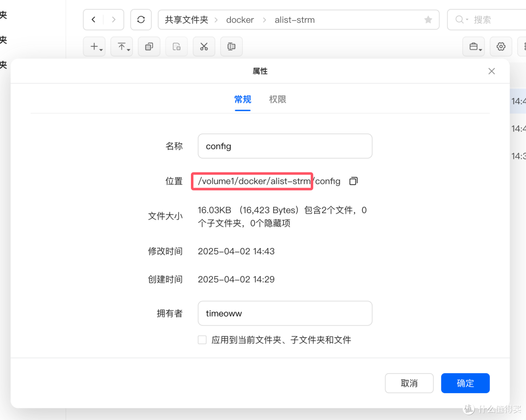The height and width of the screenshot is (420, 526).
Task: Click the 拥有者 field showing timeoww
Action: pyautogui.click(x=285, y=313)
